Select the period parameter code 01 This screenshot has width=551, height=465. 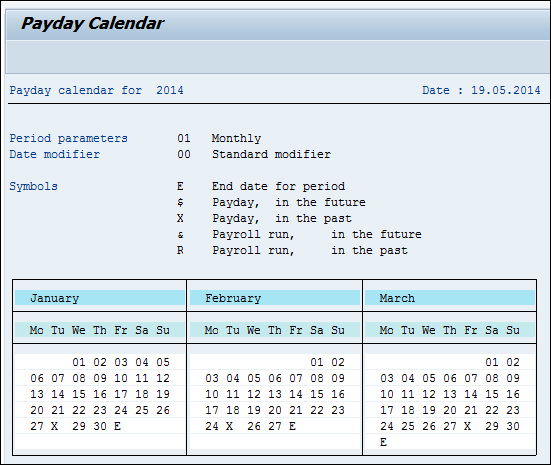click(184, 138)
